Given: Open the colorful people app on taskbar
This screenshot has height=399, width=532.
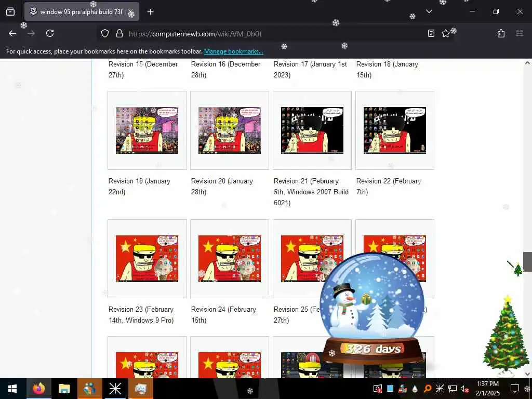Looking at the screenshot, I should (x=89, y=389).
